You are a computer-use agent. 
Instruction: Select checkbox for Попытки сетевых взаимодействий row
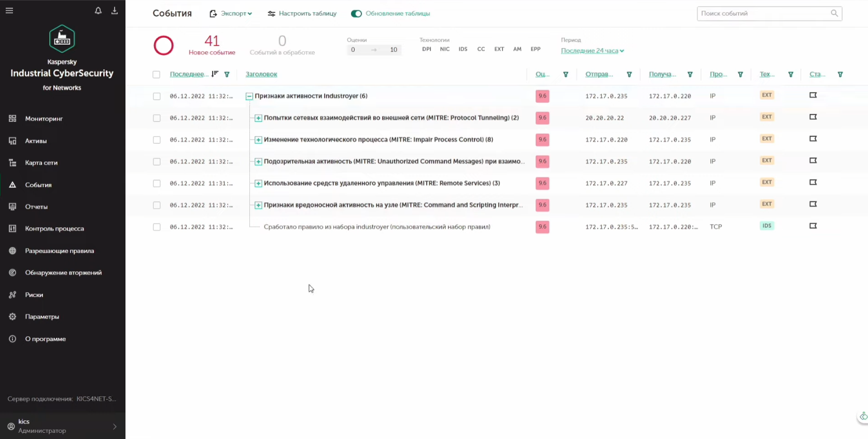click(157, 118)
